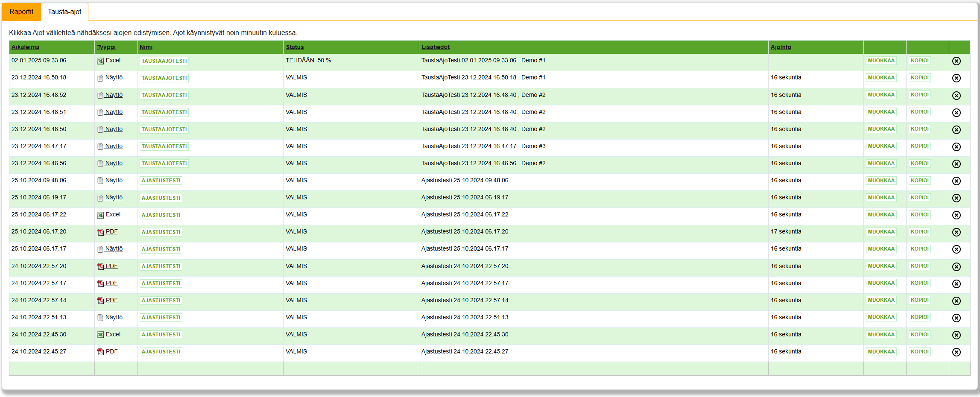The image size is (980, 397).
Task: Select the Tausta-ajot tab
Action: (64, 12)
